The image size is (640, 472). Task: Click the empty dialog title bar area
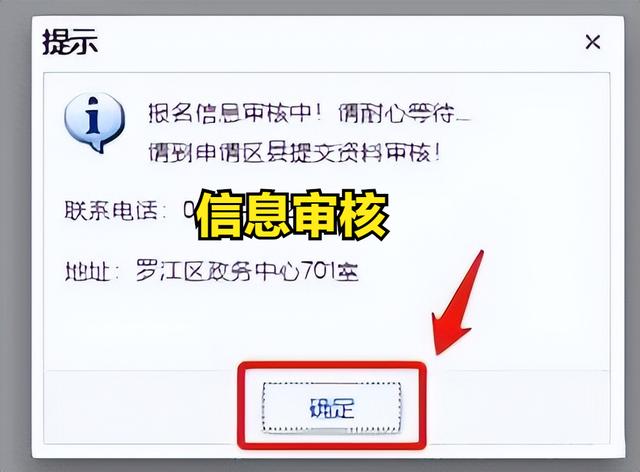339,42
